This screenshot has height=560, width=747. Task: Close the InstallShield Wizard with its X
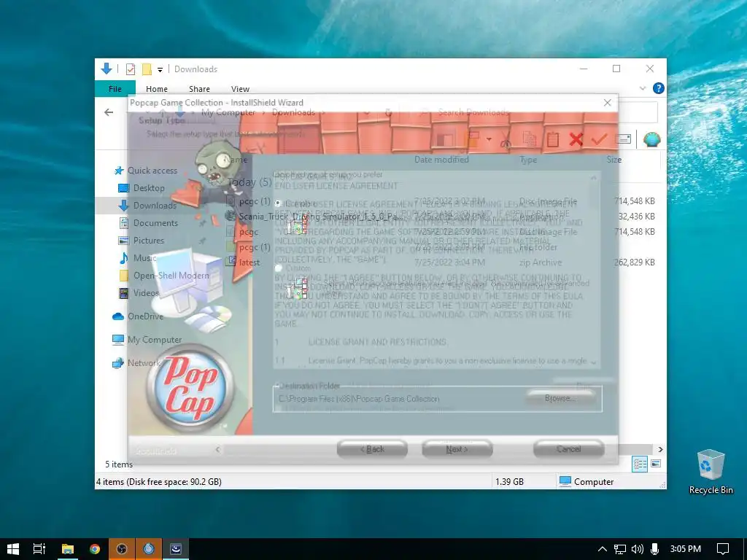(x=608, y=102)
